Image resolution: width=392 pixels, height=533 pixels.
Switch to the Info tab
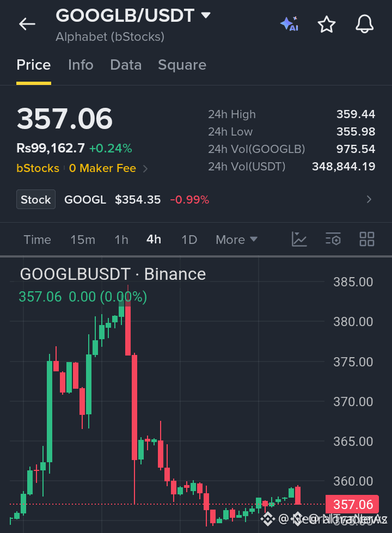[81, 65]
